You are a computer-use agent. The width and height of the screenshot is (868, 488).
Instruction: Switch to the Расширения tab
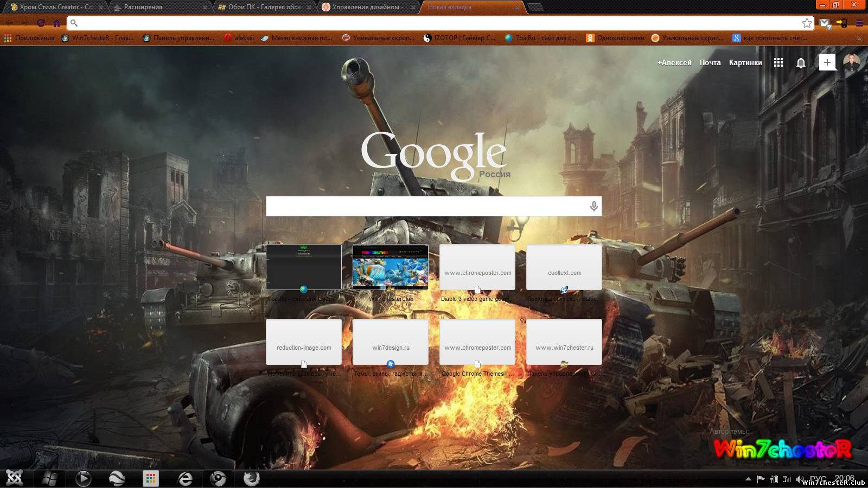(x=160, y=7)
